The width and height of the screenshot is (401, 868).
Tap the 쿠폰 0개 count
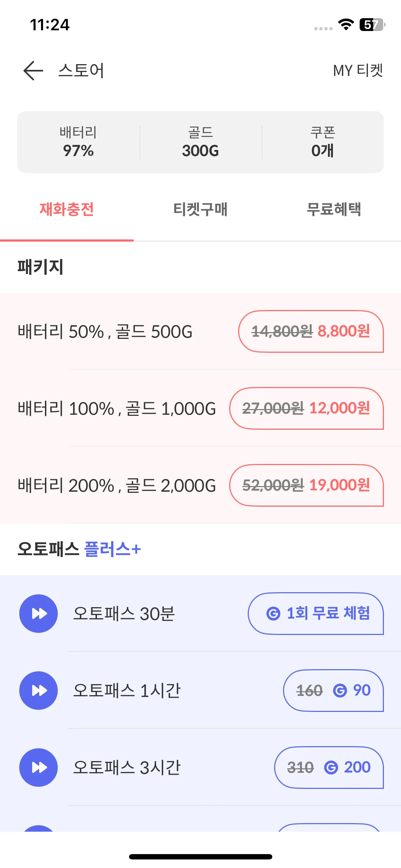[323, 142]
